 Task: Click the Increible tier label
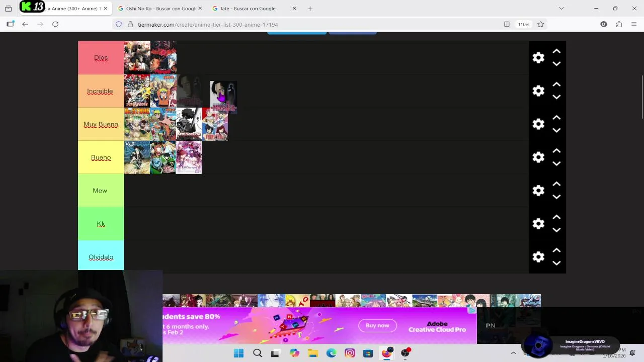tap(100, 91)
